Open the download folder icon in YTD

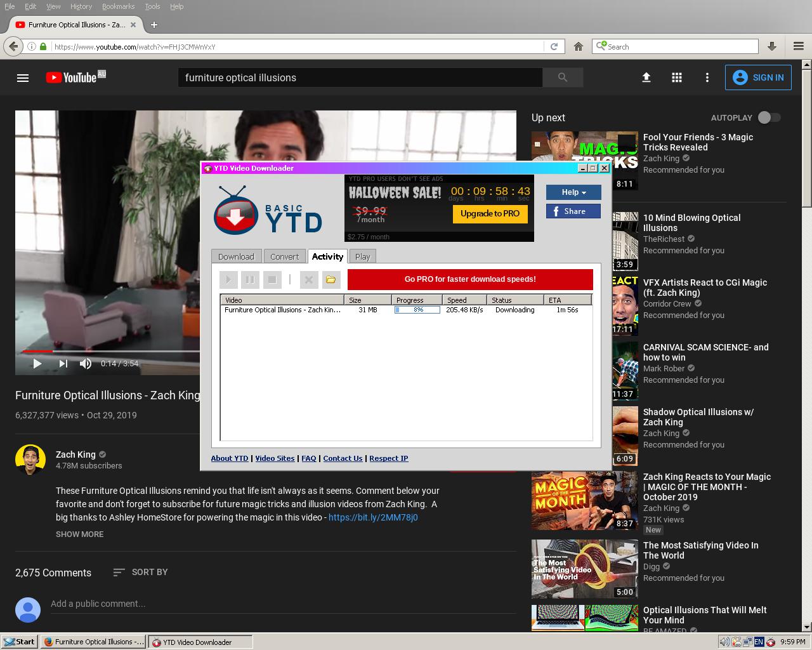[331, 279]
